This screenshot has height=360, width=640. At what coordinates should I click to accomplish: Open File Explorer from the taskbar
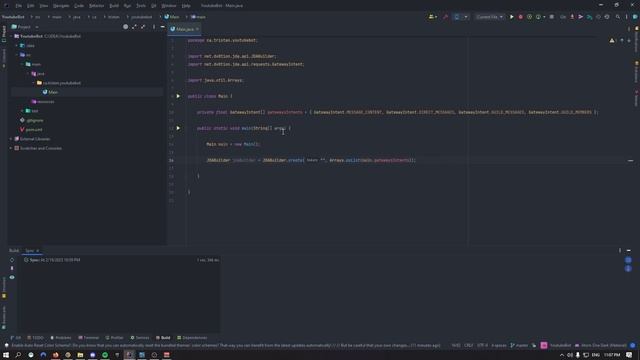coord(80,355)
